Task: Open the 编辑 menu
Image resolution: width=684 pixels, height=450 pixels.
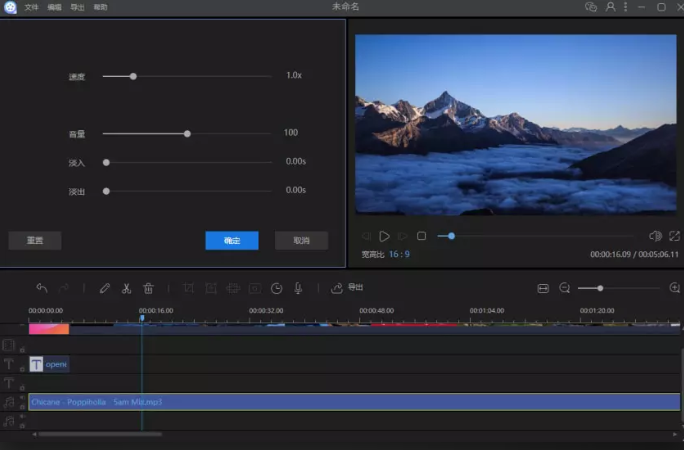Action: [54, 7]
